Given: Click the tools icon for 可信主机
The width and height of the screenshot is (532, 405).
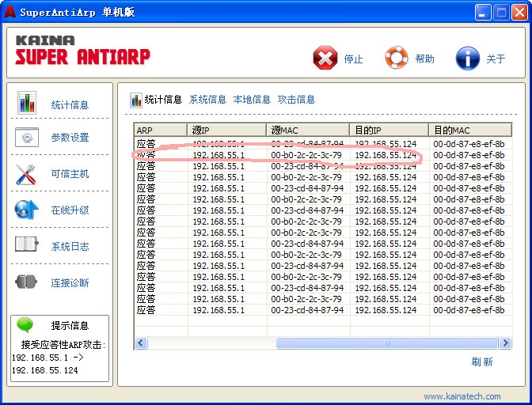Looking at the screenshot, I should click(x=26, y=174).
